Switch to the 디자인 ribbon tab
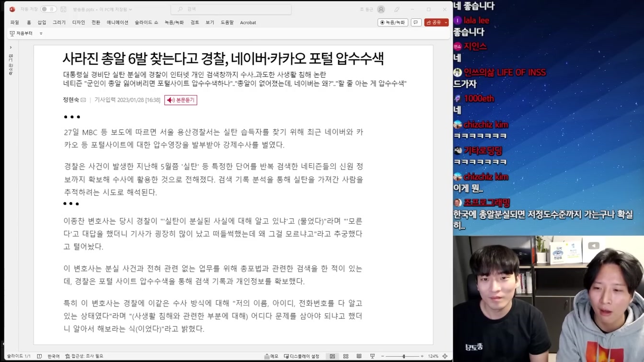Viewport: 644px width, 362px height. pyautogui.click(x=79, y=23)
